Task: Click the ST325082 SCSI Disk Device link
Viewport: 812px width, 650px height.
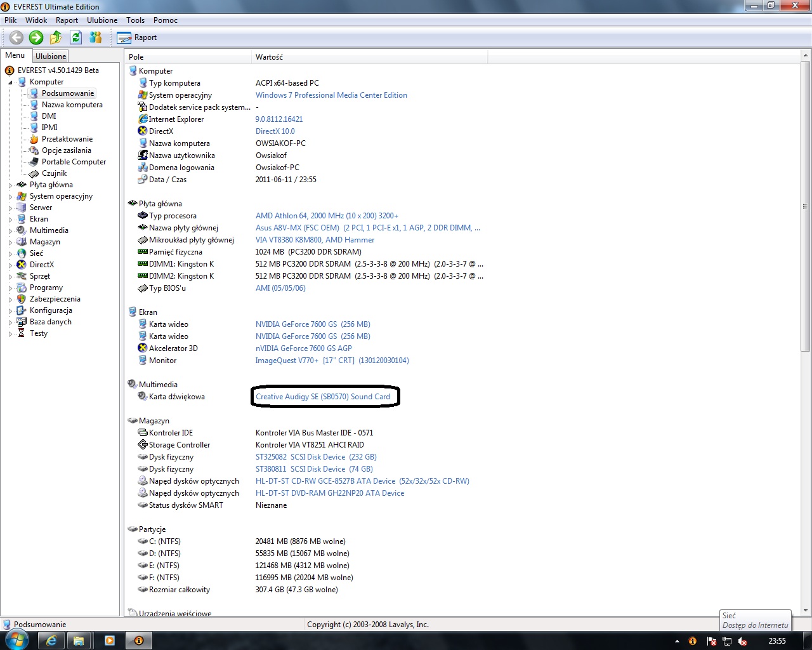Action: (316, 457)
